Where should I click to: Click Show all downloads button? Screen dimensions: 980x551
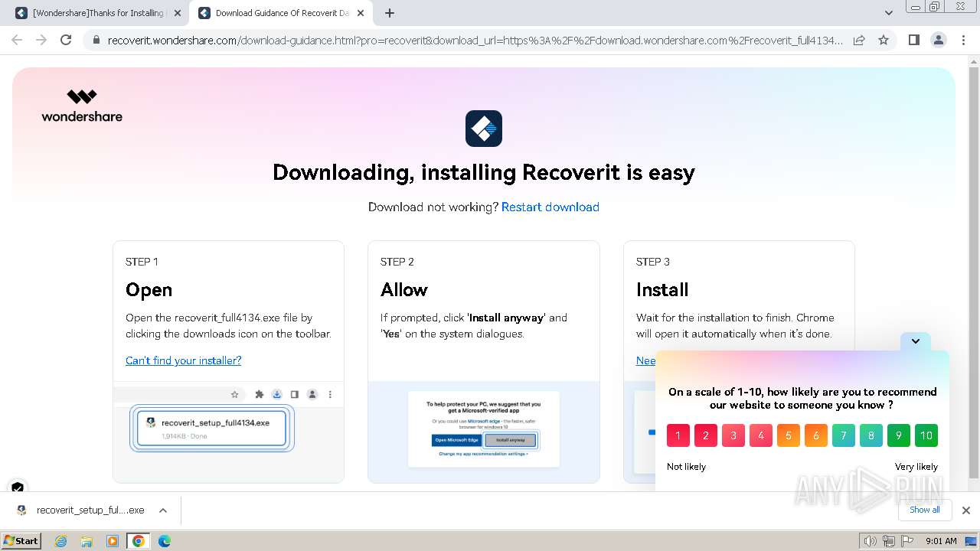(x=924, y=510)
